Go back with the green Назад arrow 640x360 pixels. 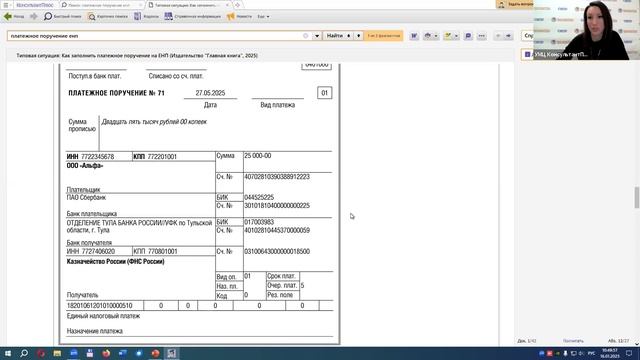[x=13, y=16]
